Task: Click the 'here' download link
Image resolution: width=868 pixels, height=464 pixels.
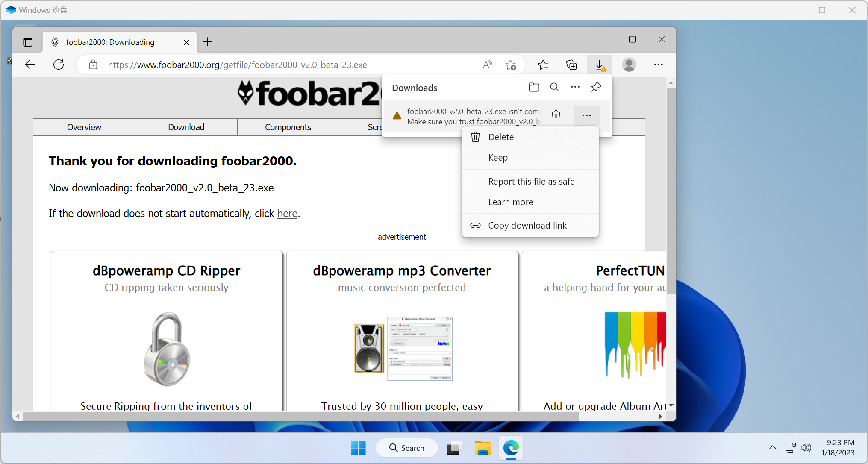Action: click(287, 214)
